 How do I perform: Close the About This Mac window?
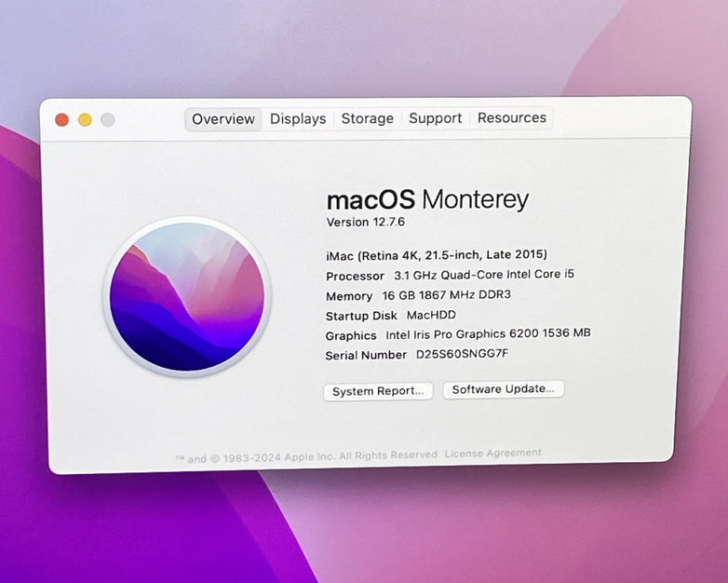coord(62,119)
